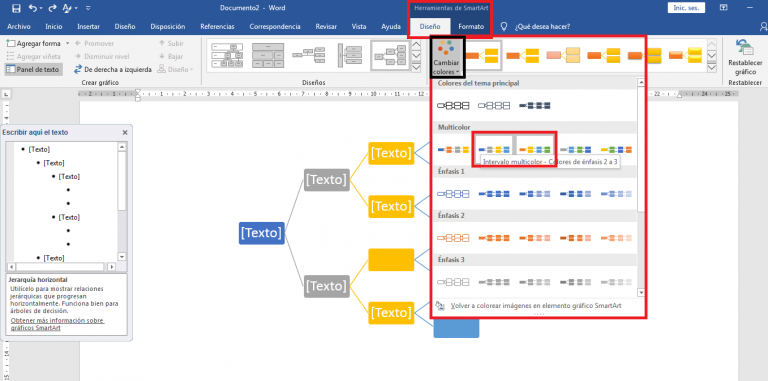Image resolution: width=768 pixels, height=381 pixels.
Task: Choose first Énfasis 1 outline swatch
Action: coord(453,194)
